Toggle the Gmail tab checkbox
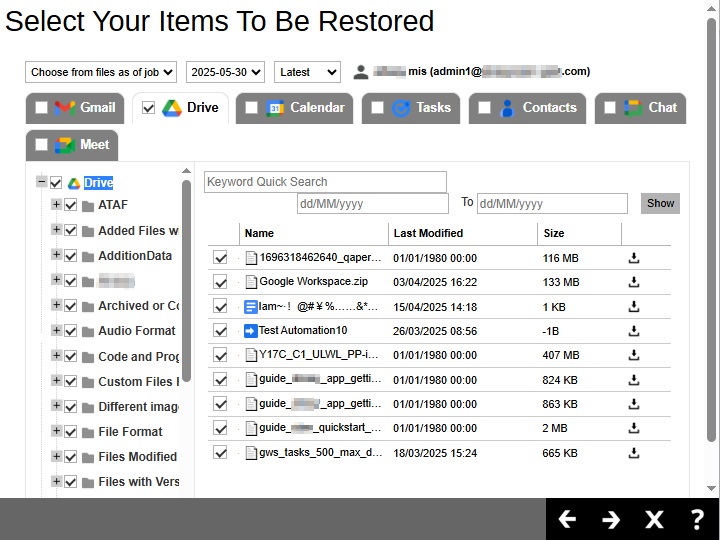Image resolution: width=720 pixels, height=540 pixels. [x=41, y=108]
